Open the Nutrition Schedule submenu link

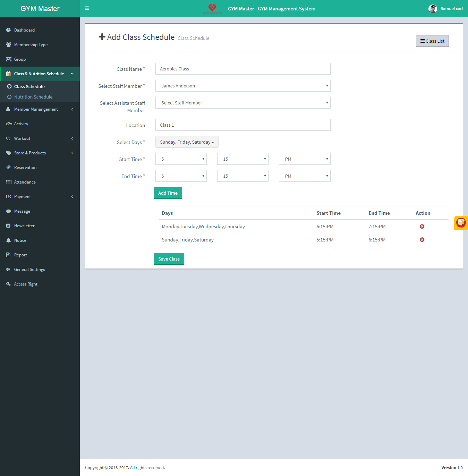[33, 97]
